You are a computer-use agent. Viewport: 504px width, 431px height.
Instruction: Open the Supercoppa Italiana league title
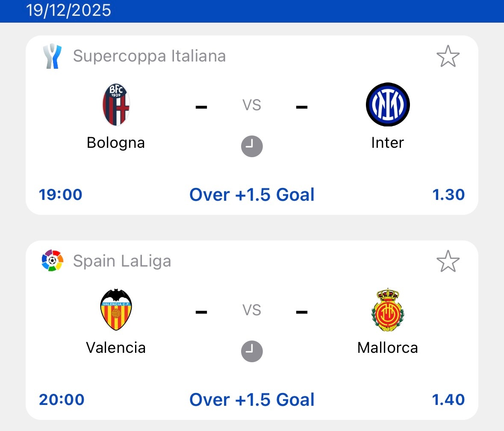[x=149, y=56]
